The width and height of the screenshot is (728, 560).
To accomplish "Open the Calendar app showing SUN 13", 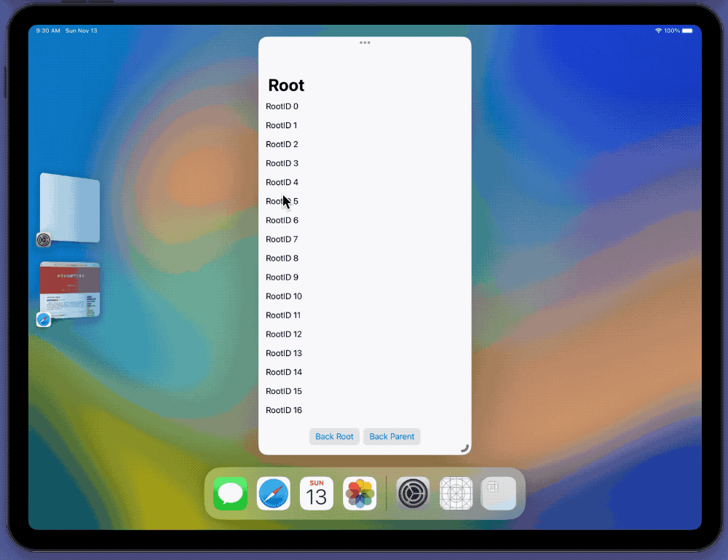I will pos(317,494).
